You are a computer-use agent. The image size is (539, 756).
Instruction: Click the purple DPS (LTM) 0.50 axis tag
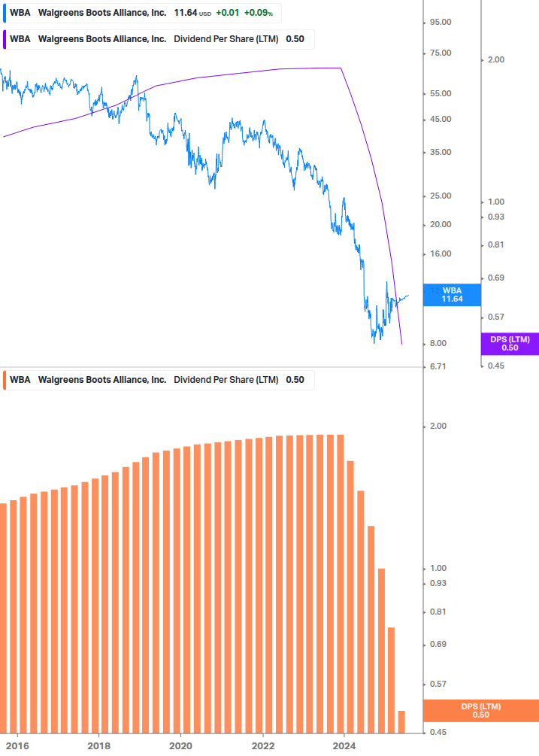pyautogui.click(x=510, y=344)
